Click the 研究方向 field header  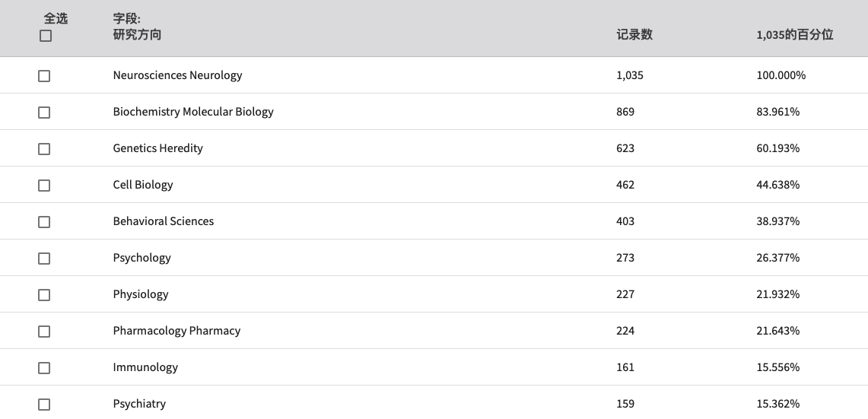137,34
